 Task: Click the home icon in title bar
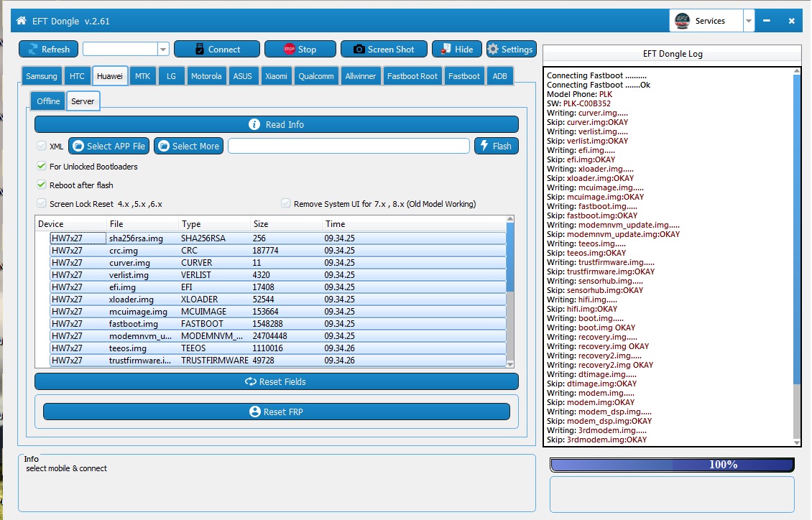[22, 21]
